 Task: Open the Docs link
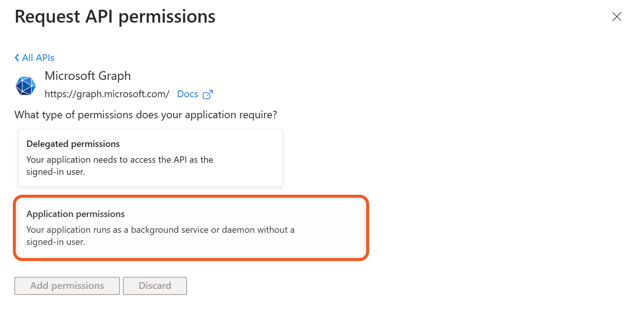coord(187,94)
